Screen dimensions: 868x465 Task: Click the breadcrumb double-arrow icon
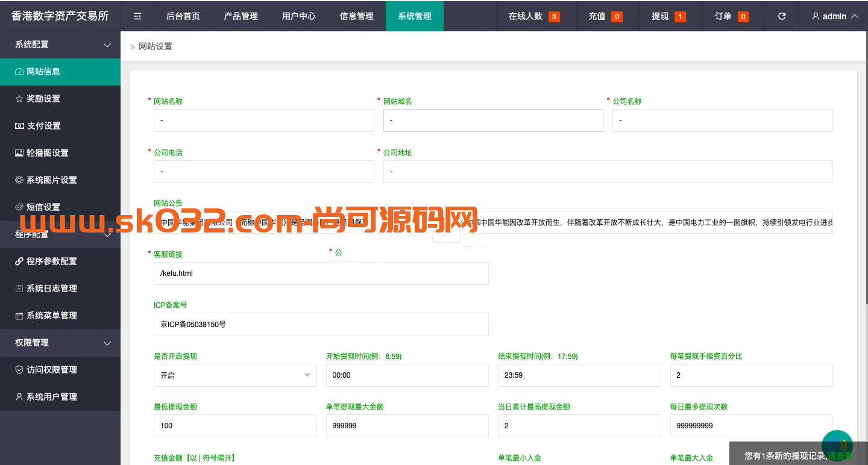coord(133,47)
